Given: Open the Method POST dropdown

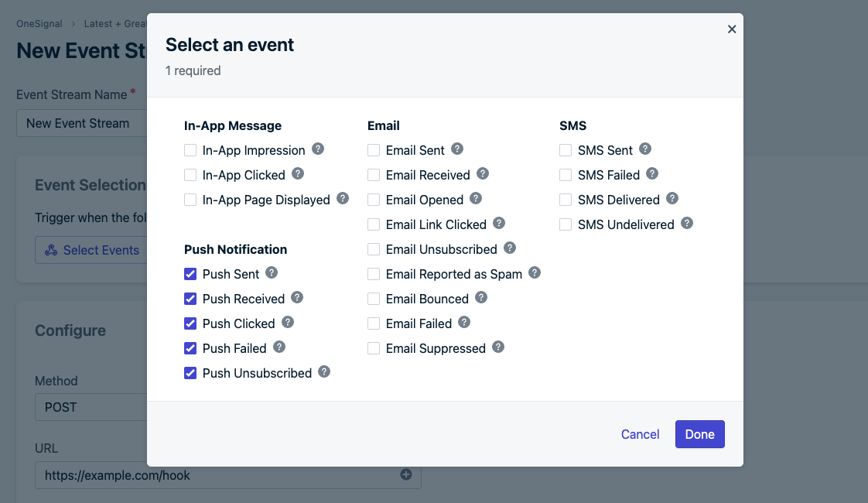Looking at the screenshot, I should [91, 407].
